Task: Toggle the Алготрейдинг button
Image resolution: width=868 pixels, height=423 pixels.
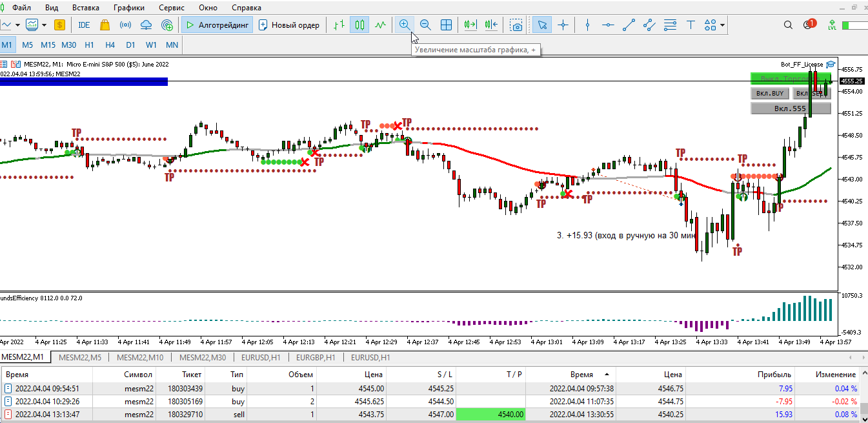Action: pos(217,25)
